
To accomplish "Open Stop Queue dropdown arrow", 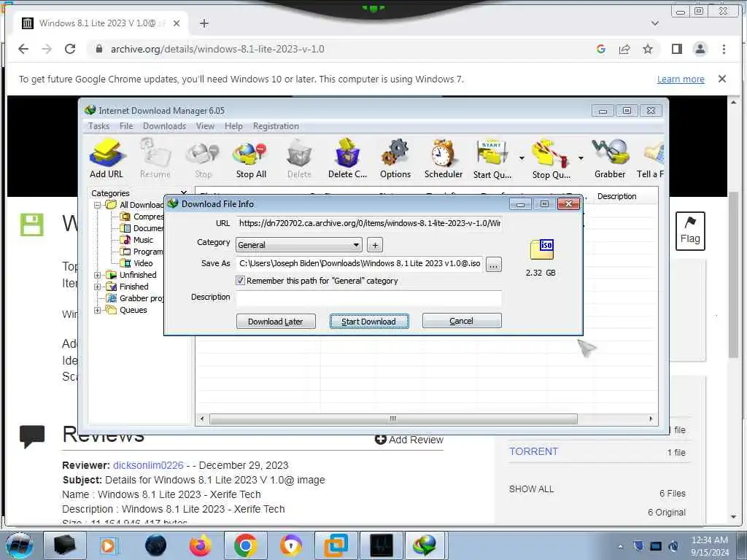I will click(x=581, y=158).
